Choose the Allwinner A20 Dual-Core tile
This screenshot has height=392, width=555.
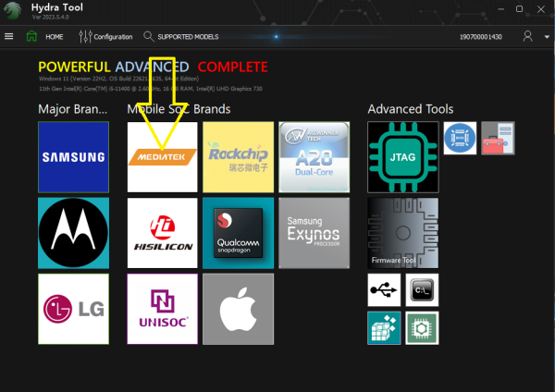point(314,157)
